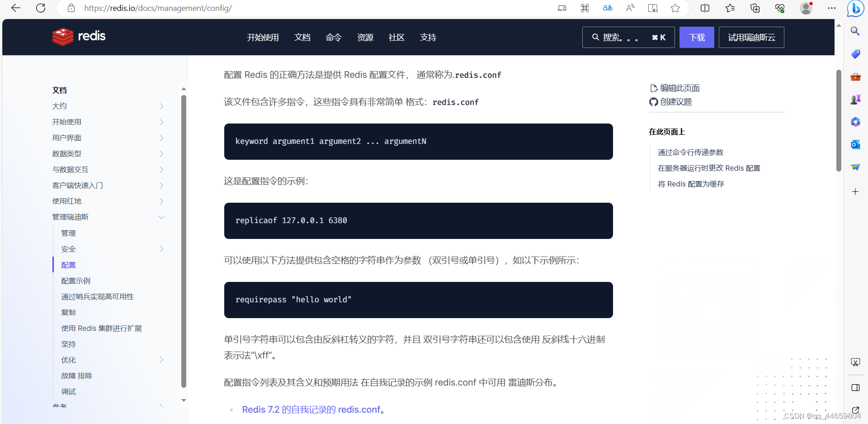Viewport: 868px width, 424px height.
Task: Click the 下载 download button
Action: (697, 37)
